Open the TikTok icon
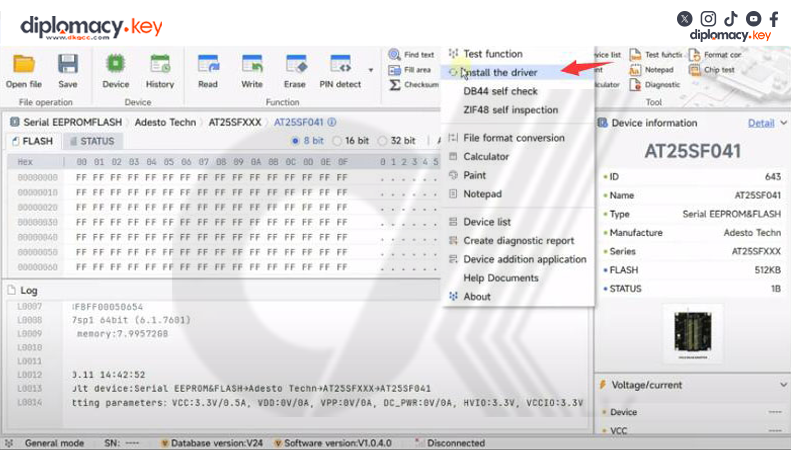The image size is (791, 450). click(x=730, y=19)
